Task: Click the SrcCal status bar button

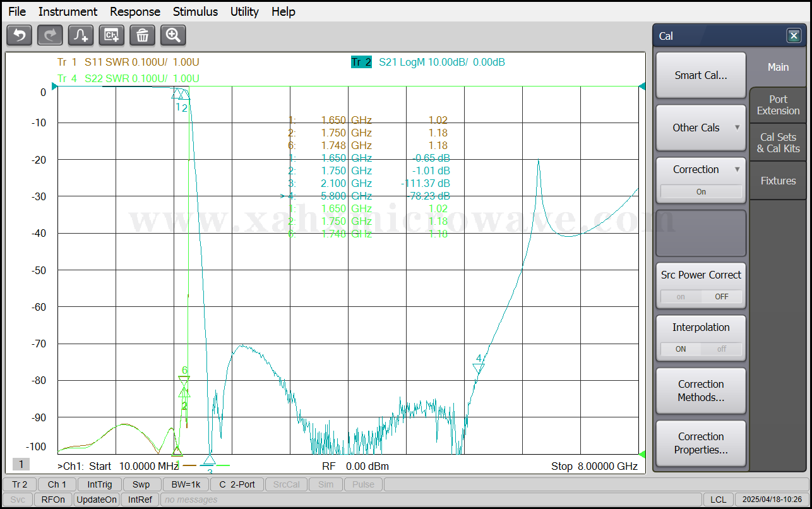Action: point(287,484)
